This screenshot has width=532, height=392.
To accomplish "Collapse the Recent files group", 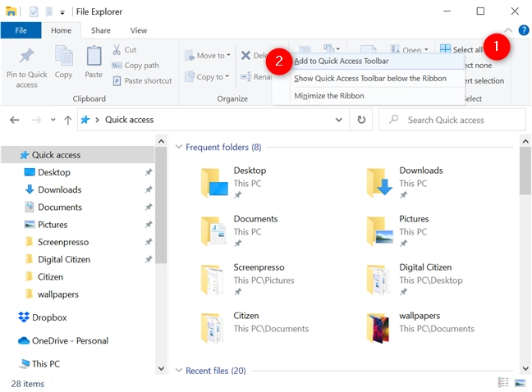I will tap(178, 371).
